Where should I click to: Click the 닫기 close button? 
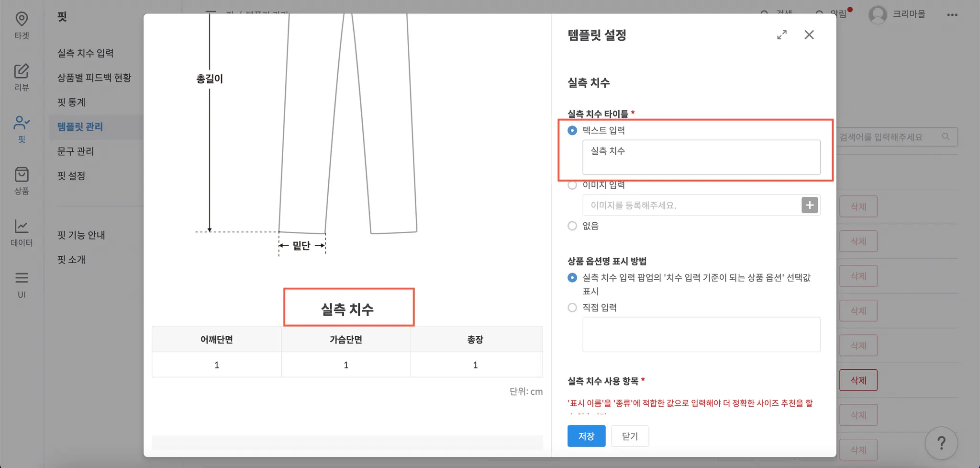click(x=630, y=436)
